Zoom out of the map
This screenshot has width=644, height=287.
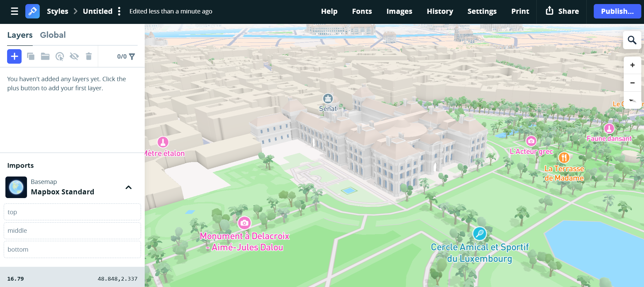(x=632, y=83)
